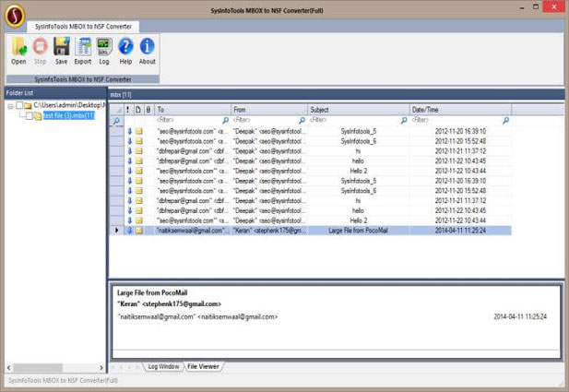The image size is (569, 392).
Task: Tick the checkbox for test file (3).mbx
Action: tap(29, 116)
